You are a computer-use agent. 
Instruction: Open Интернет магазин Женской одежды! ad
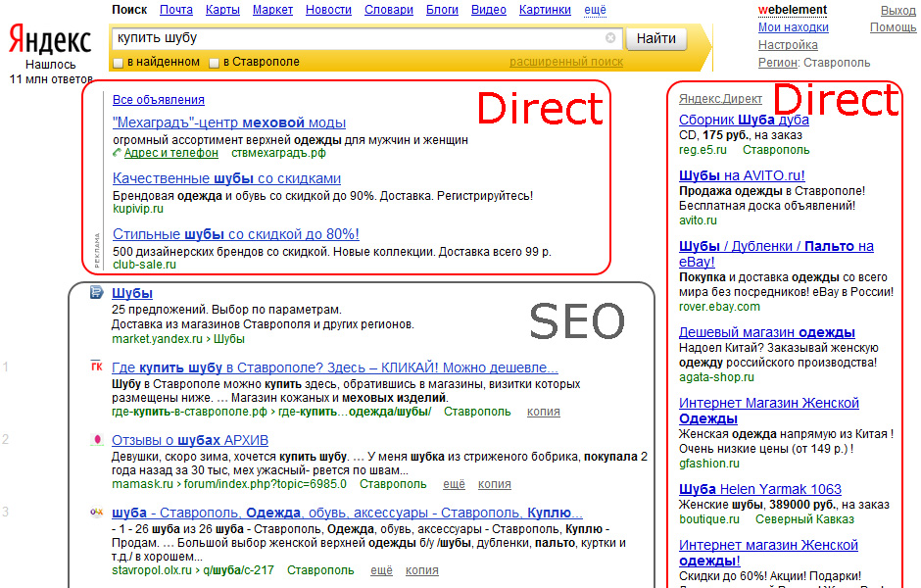point(768,553)
